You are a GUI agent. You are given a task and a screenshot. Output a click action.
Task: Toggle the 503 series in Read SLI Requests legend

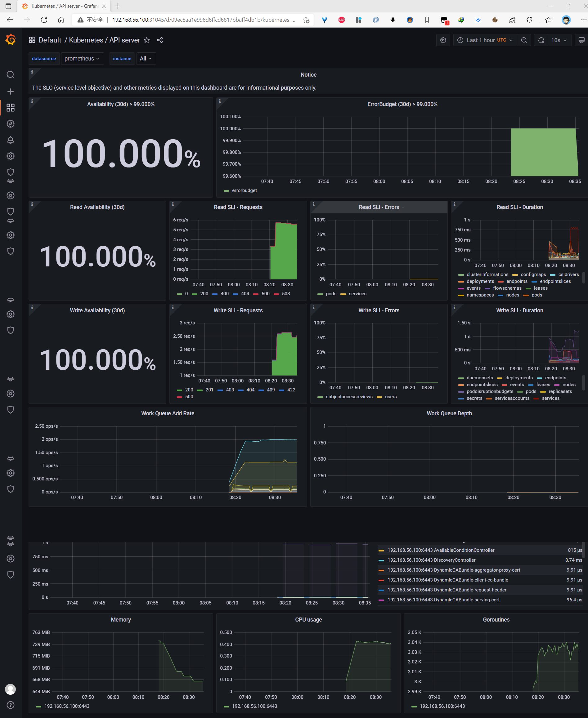pos(286,294)
